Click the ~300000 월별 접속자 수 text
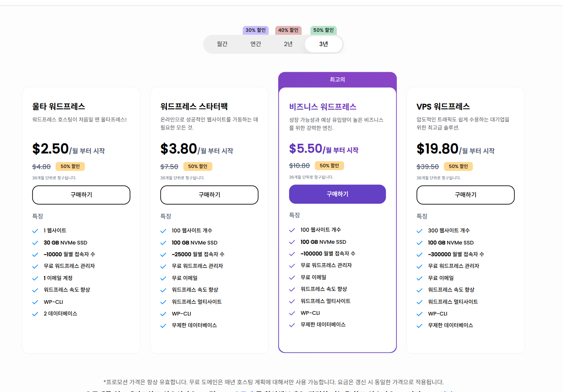The width and height of the screenshot is (563, 392). click(456, 254)
